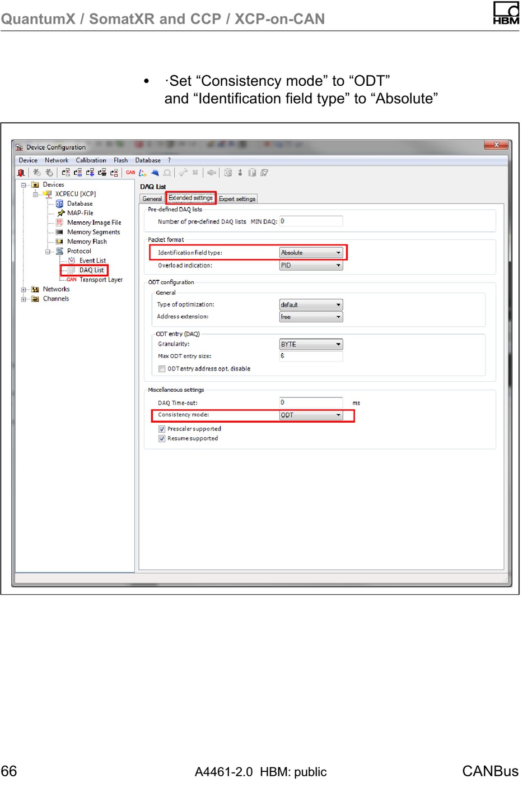
Task: Open the Device menu
Action: pyautogui.click(x=28, y=160)
